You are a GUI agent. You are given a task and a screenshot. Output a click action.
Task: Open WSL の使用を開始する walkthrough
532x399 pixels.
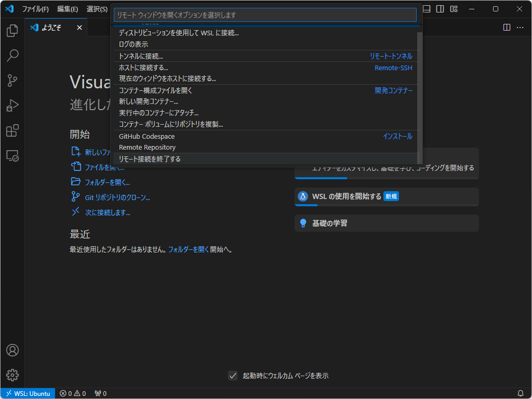point(387,196)
